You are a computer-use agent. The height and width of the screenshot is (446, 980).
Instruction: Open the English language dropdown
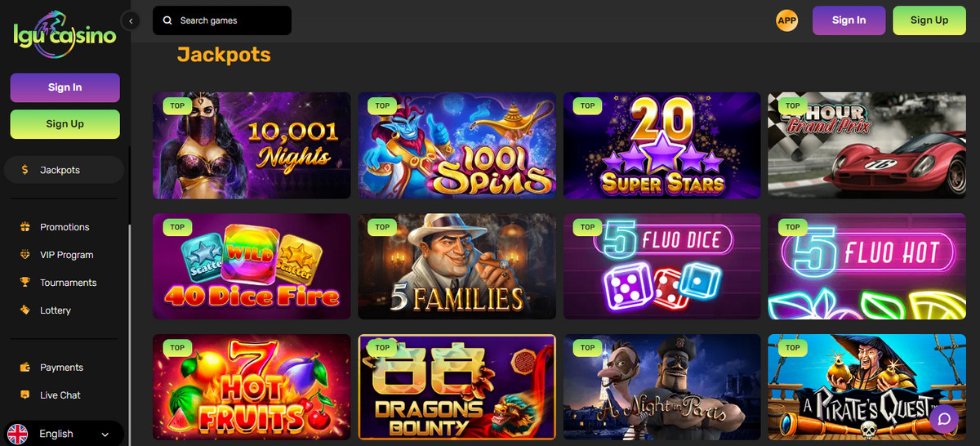65,434
